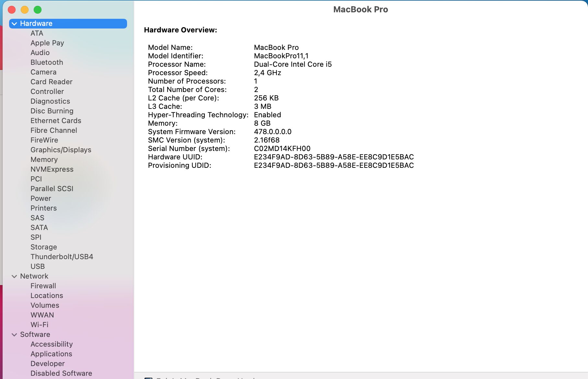
Task: Select Applications in sidebar
Action: [x=51, y=354]
